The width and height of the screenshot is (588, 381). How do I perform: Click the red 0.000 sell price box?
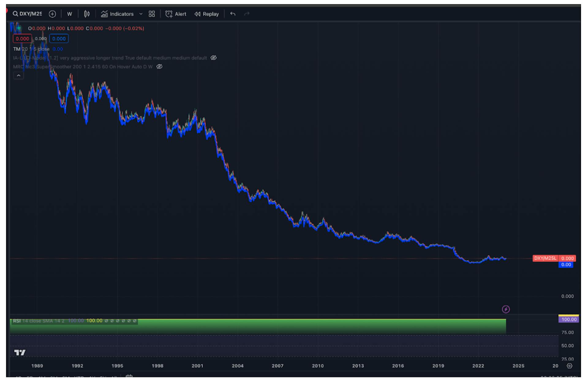click(x=22, y=39)
